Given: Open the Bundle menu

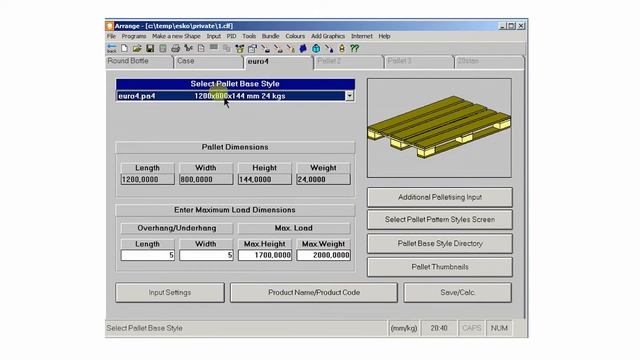Looking at the screenshot, I should point(271,36).
